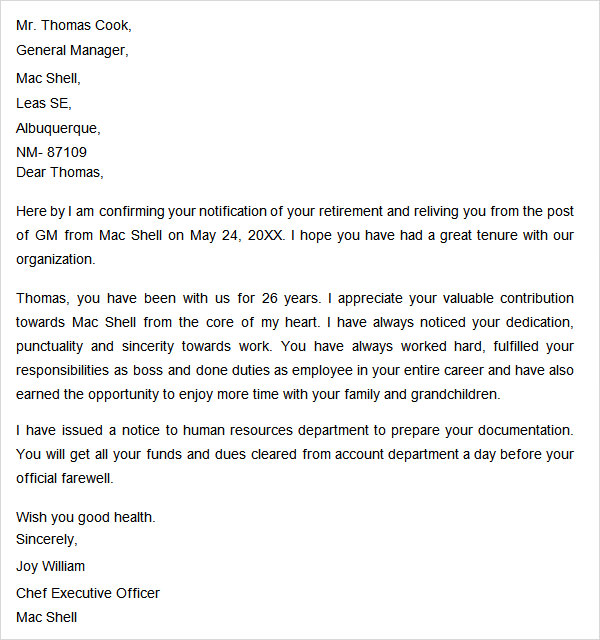Click the word grandchildren

pos(456,394)
